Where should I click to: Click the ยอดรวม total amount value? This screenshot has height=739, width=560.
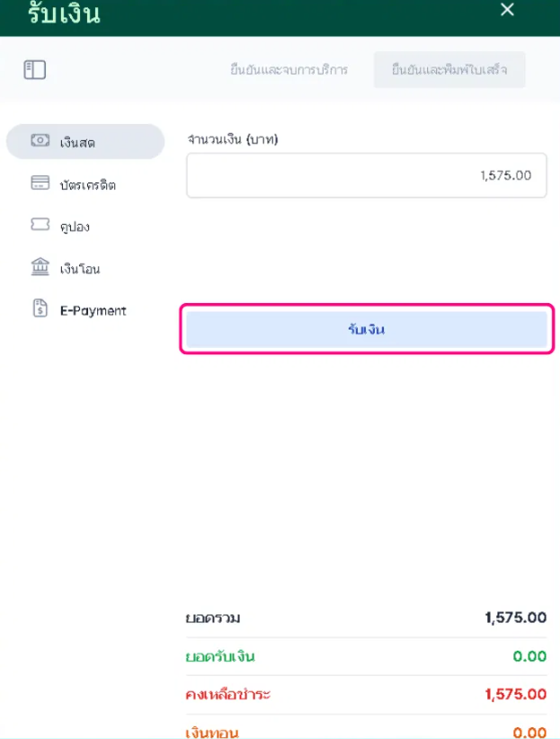pyautogui.click(x=515, y=618)
